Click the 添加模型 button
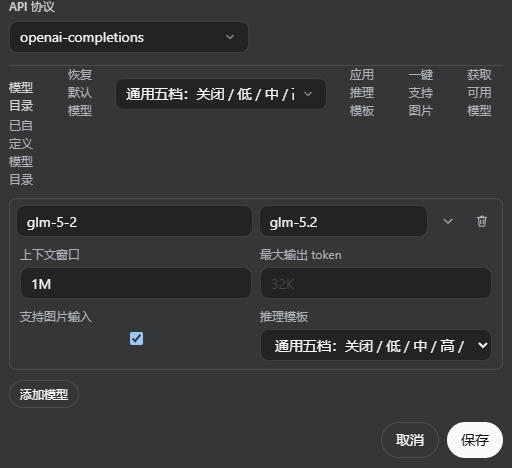The height and width of the screenshot is (468, 512). point(44,394)
